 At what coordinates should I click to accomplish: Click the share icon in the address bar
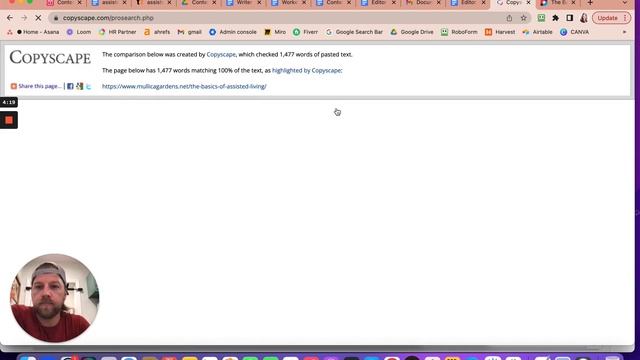coord(509,18)
